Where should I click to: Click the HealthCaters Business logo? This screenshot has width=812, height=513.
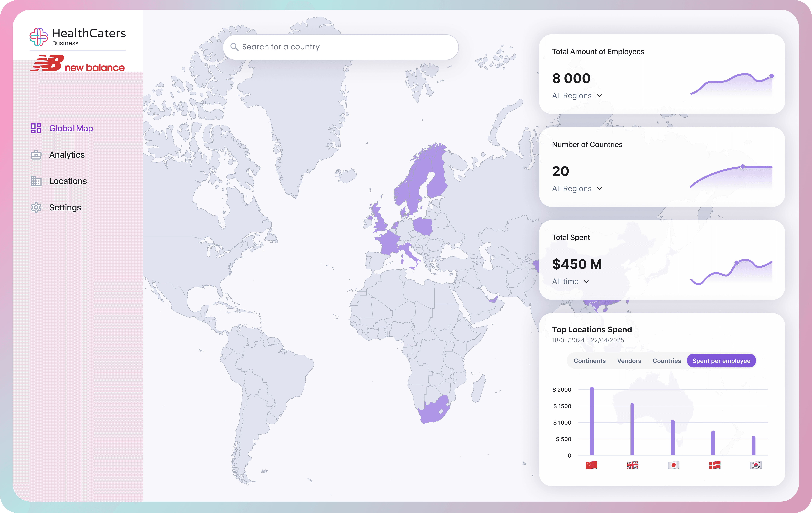click(x=78, y=37)
